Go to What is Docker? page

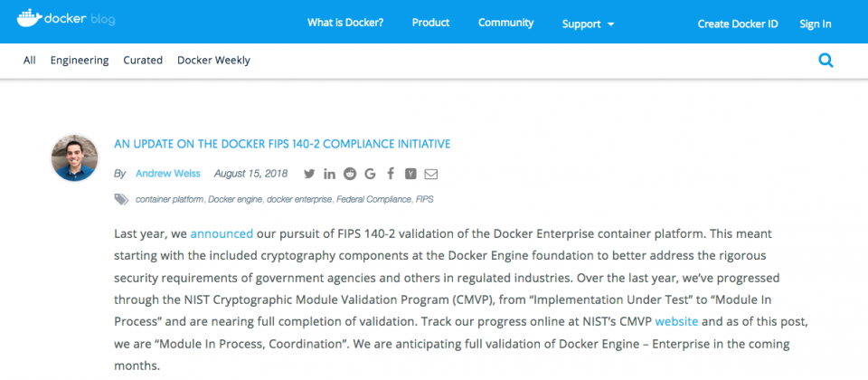pos(345,23)
